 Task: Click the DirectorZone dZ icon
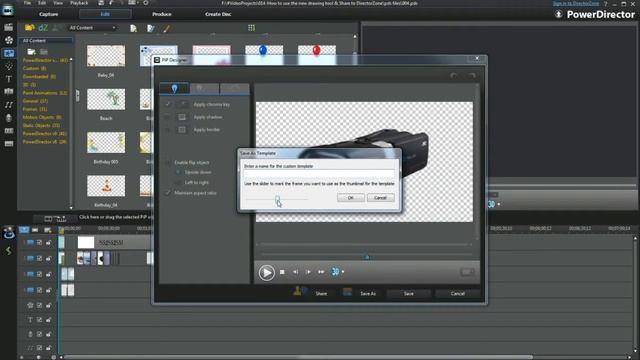pos(43,28)
